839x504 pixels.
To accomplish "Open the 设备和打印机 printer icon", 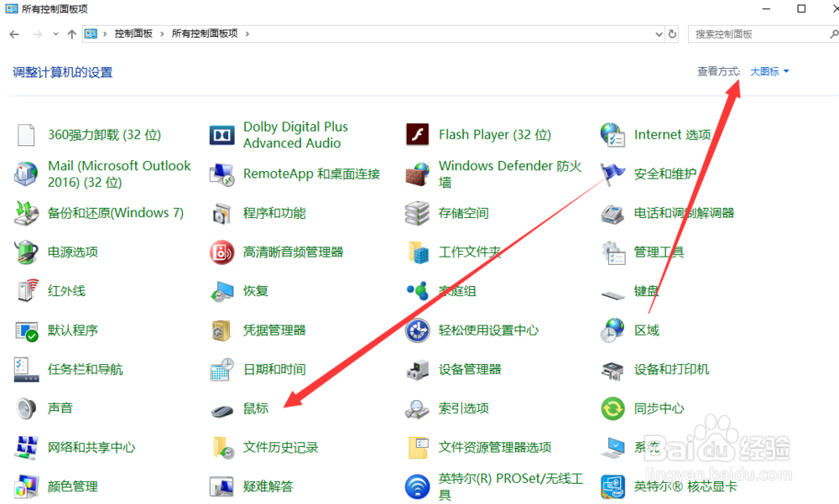I will 612,371.
